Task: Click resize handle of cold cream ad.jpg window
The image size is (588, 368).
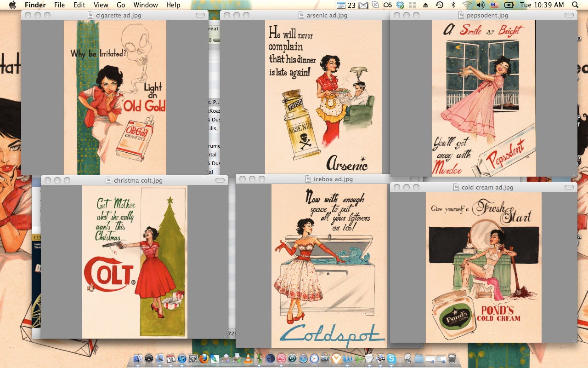Action: pyautogui.click(x=574, y=339)
